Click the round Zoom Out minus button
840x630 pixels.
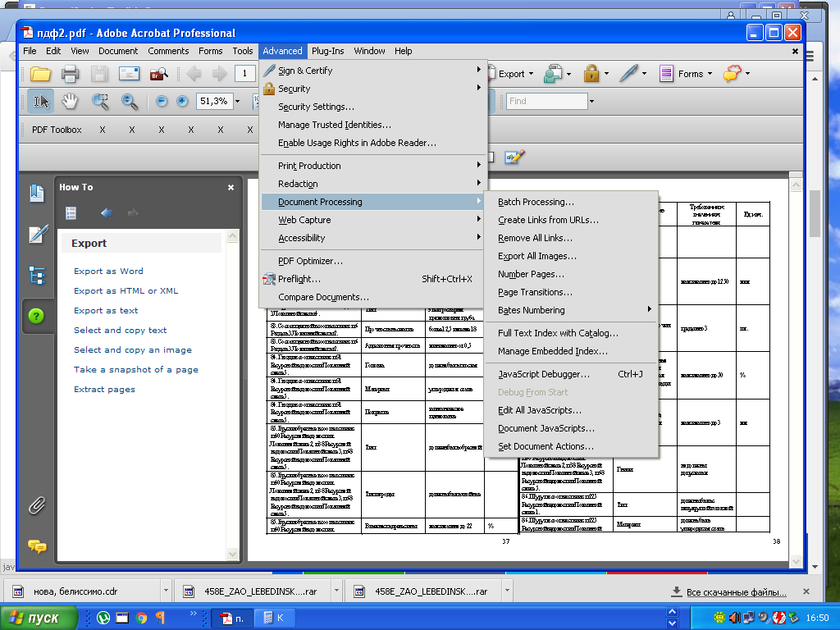tap(162, 101)
